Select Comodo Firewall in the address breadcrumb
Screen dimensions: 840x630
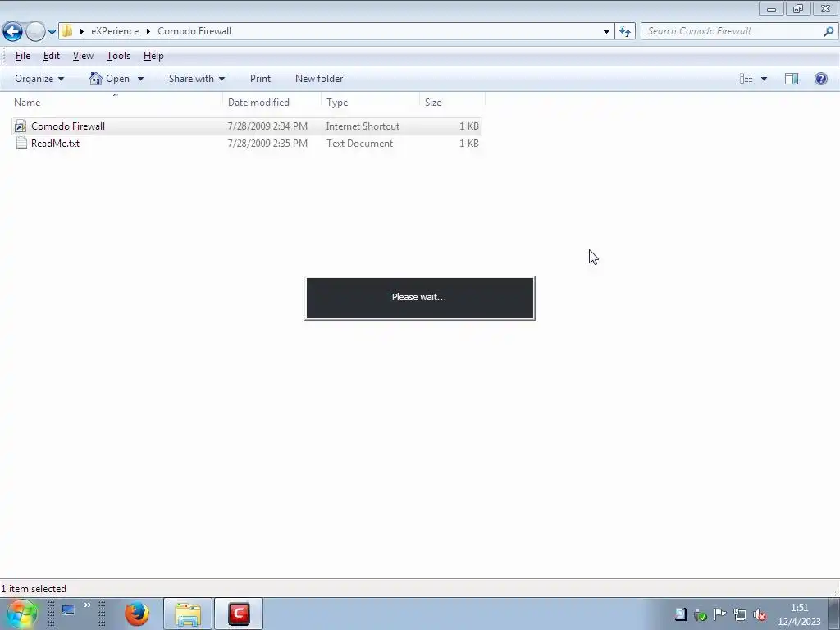click(194, 31)
